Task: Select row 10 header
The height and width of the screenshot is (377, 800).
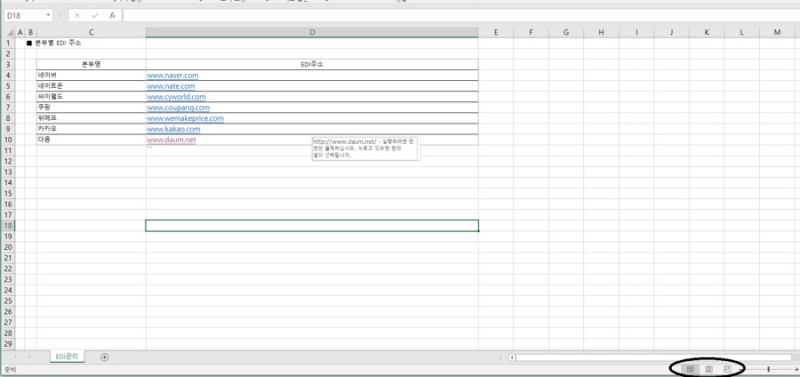Action: [8, 140]
